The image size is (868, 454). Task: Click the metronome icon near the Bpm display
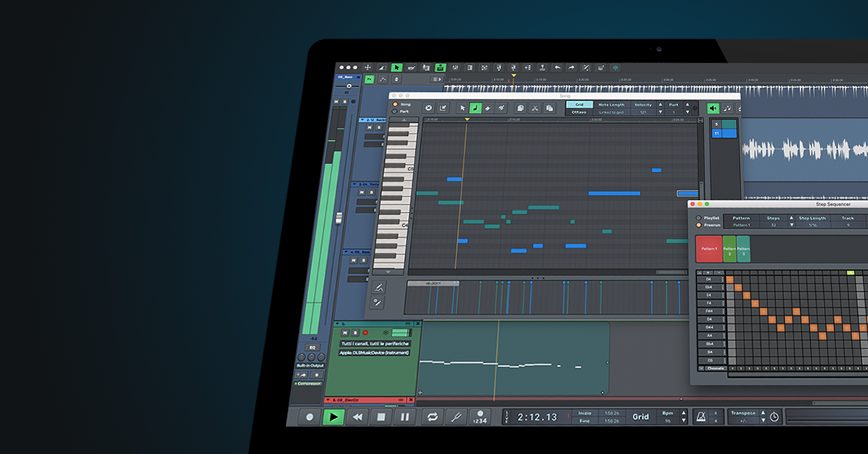tap(699, 416)
